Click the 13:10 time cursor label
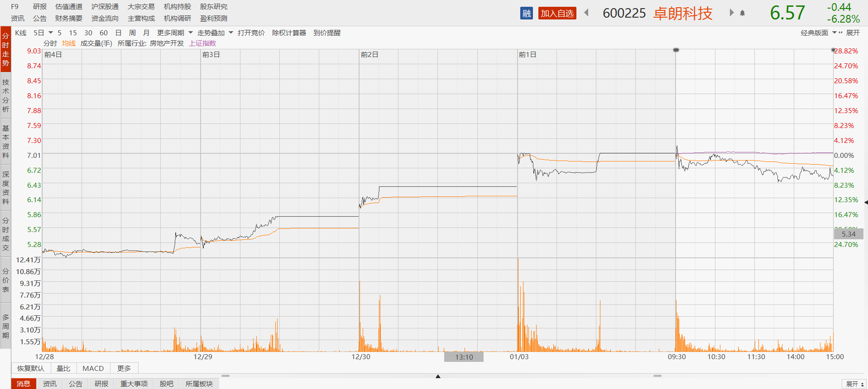 [x=464, y=357]
